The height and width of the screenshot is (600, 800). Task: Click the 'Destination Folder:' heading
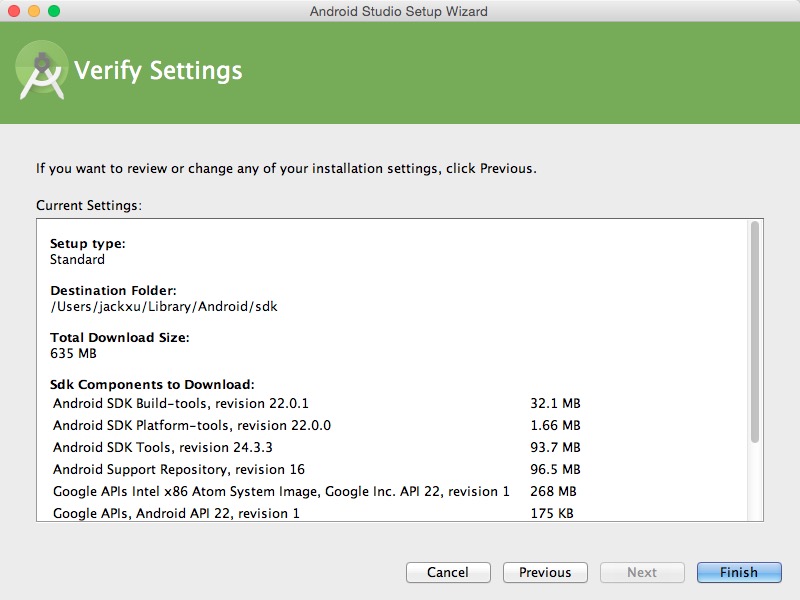point(113,291)
